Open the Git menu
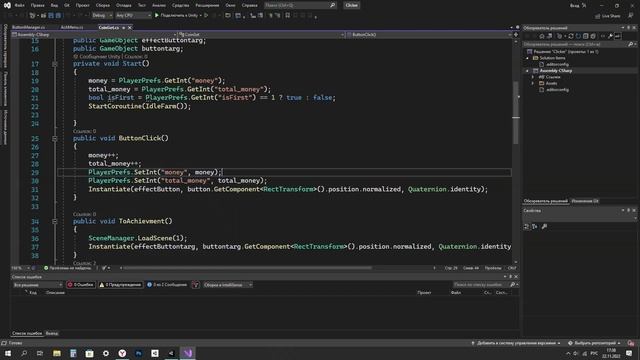 coord(67,5)
